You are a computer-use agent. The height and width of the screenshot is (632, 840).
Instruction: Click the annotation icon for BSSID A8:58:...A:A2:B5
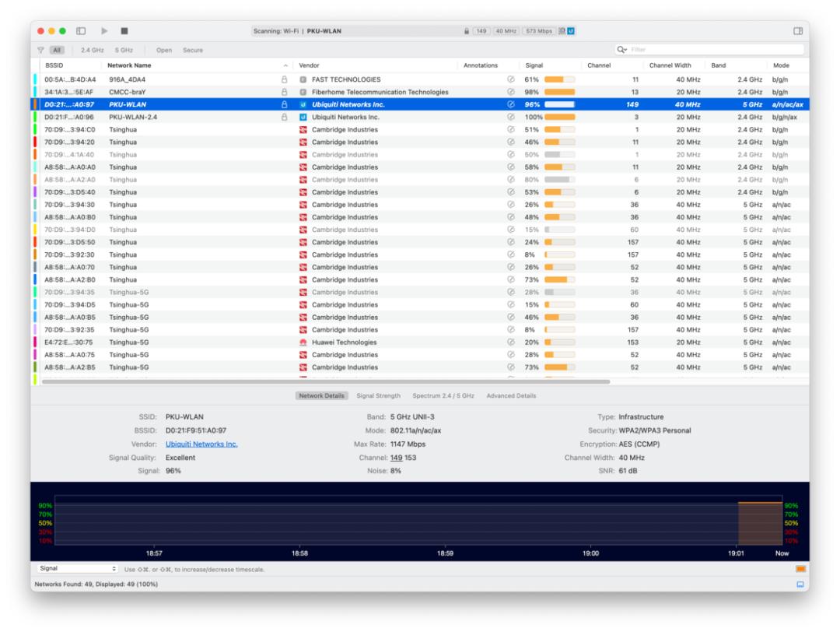point(510,367)
